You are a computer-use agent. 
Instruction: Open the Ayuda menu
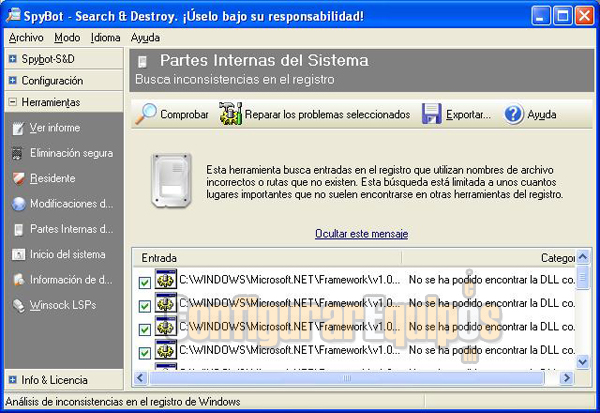[145, 38]
